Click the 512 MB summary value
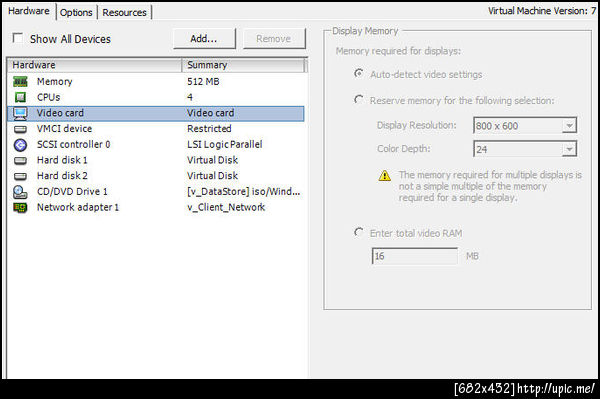600x399 pixels. 203,81
